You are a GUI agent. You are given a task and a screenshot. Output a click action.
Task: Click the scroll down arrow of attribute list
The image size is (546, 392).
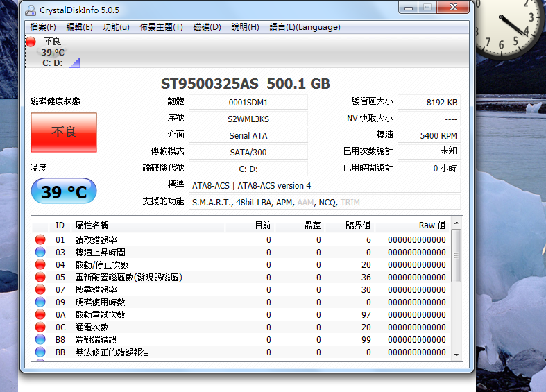457,355
